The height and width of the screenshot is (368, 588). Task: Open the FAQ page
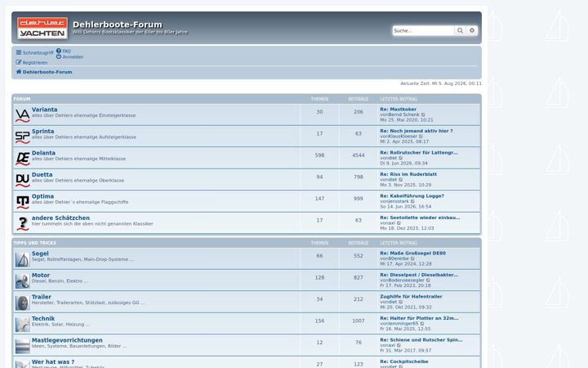tap(64, 51)
